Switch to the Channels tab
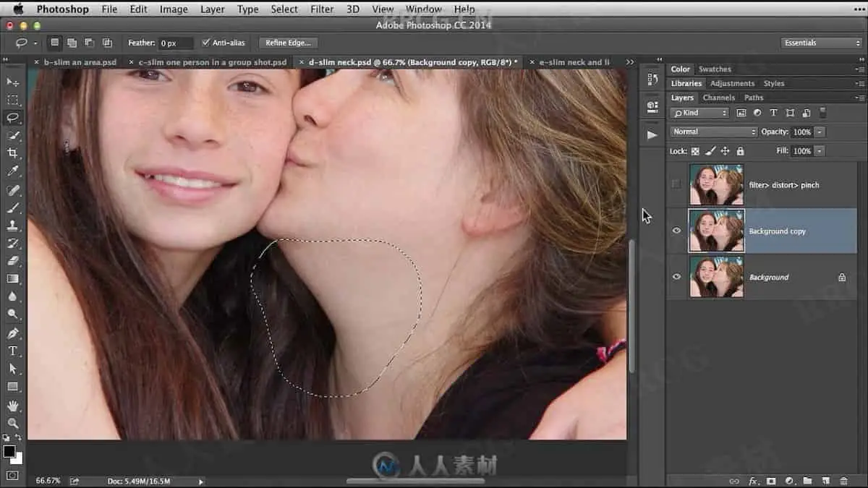The height and width of the screenshot is (488, 868). point(718,98)
